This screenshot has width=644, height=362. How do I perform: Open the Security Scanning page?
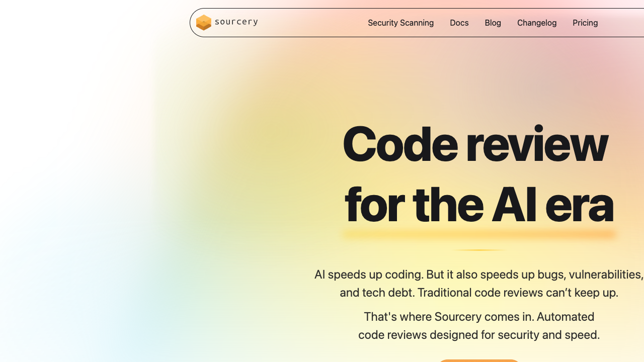pyautogui.click(x=400, y=23)
